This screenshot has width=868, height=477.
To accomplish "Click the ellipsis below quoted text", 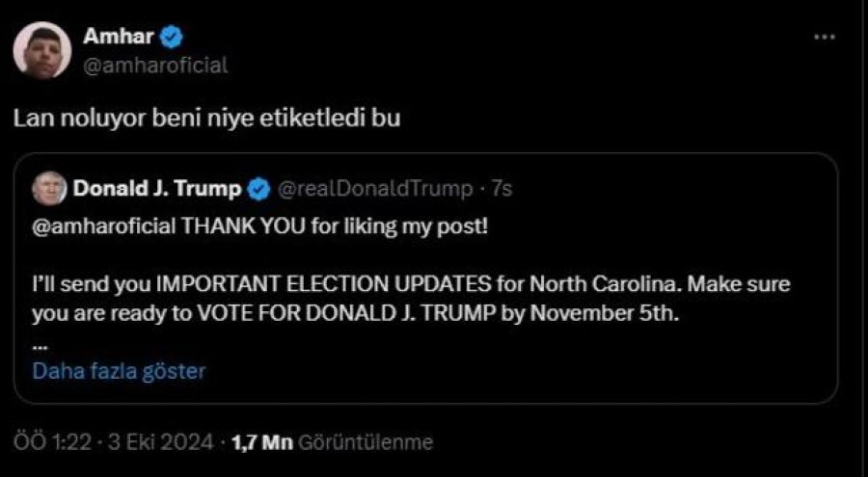I will 40,346.
